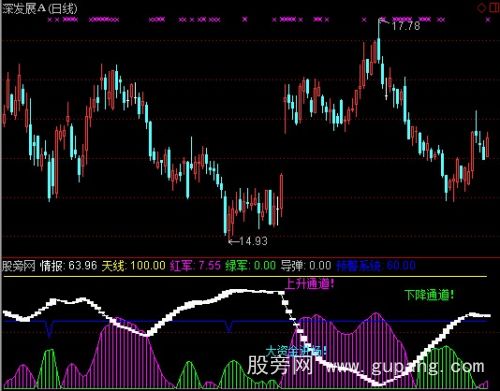Click the 情报: 63.96 indicator value
This screenshot has height=391, width=500.
pos(69,266)
